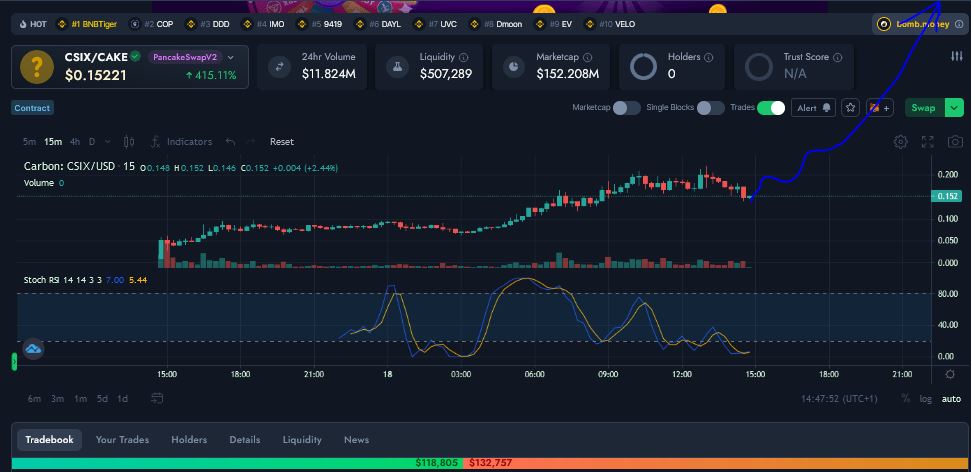This screenshot has width=971, height=472.
Task: Take chart snapshot with camera icon
Action: click(956, 142)
